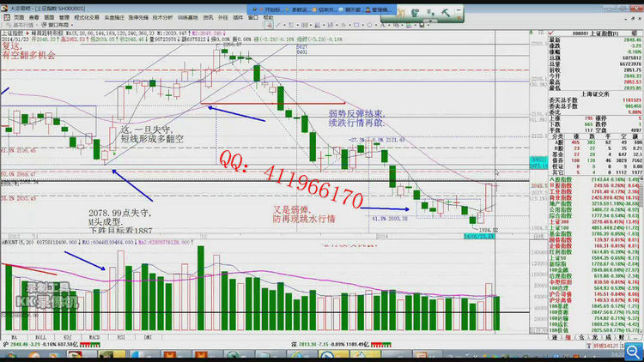Switch to the BOLL indicator tab
The image size is (644, 362).
tap(40, 337)
